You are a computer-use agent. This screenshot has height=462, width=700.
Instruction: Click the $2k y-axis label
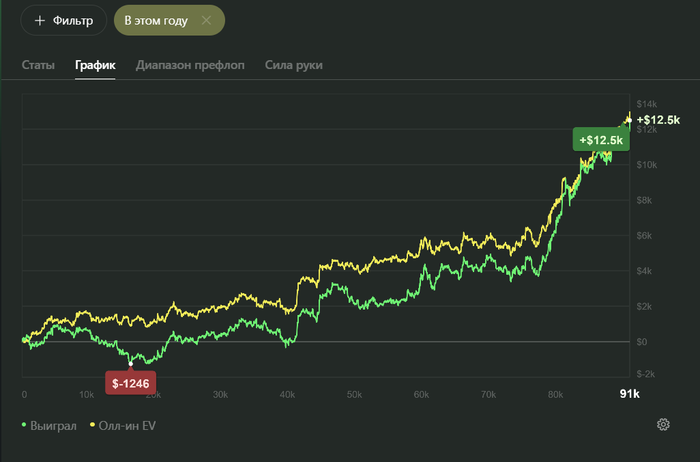(644, 306)
